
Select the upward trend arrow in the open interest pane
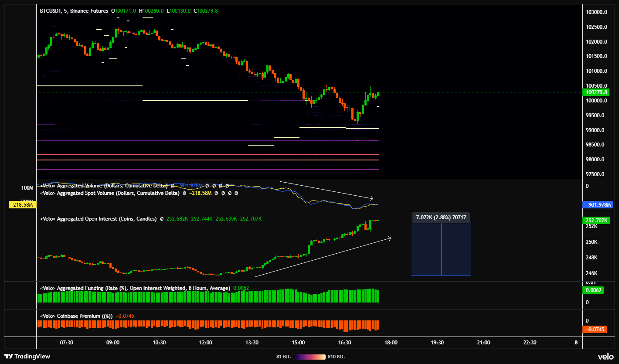pyautogui.click(x=323, y=257)
